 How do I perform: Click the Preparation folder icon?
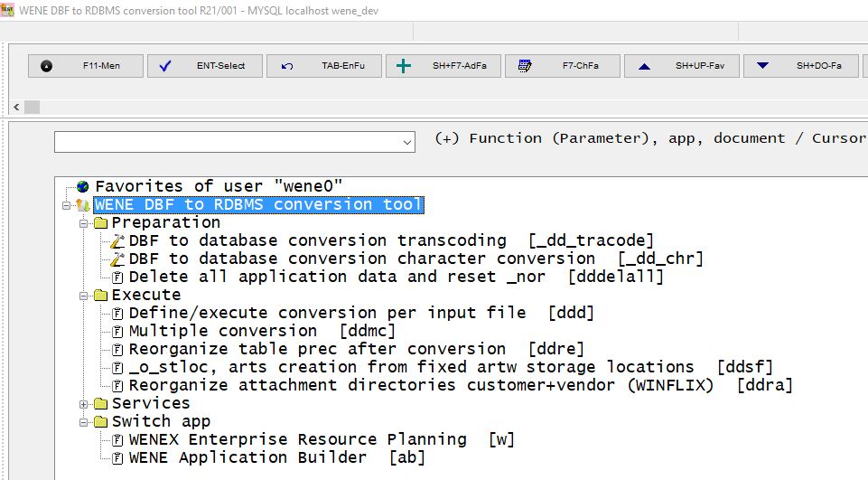click(x=100, y=223)
